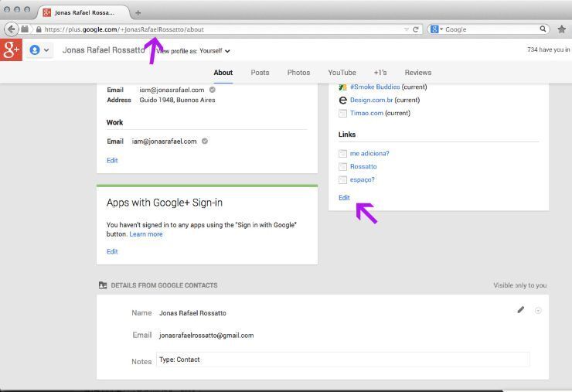
Task: Open a new browser tab
Action: coord(138,12)
